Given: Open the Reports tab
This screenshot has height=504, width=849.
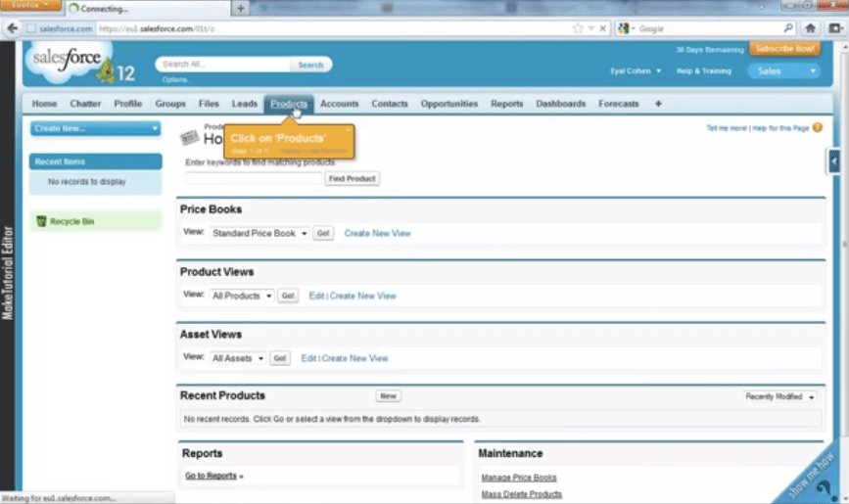Looking at the screenshot, I should (x=507, y=104).
